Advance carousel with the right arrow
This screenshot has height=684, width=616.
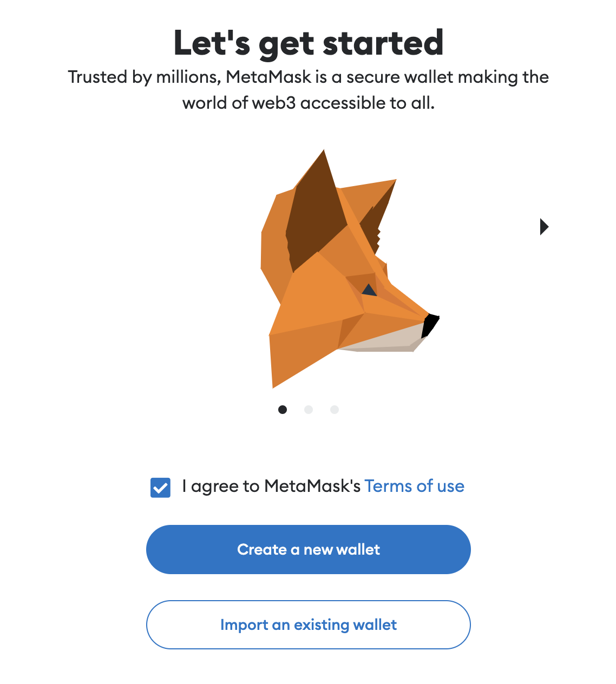click(x=544, y=227)
